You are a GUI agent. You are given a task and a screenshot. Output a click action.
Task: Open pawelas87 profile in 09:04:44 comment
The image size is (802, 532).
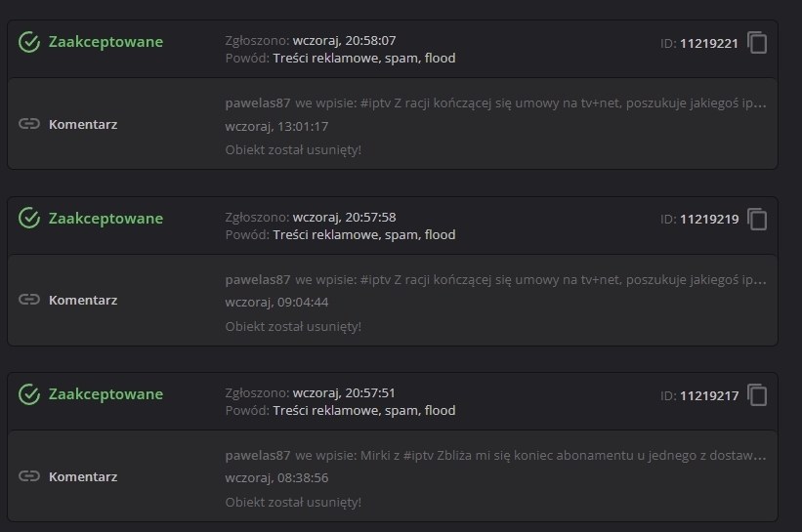pyautogui.click(x=258, y=279)
